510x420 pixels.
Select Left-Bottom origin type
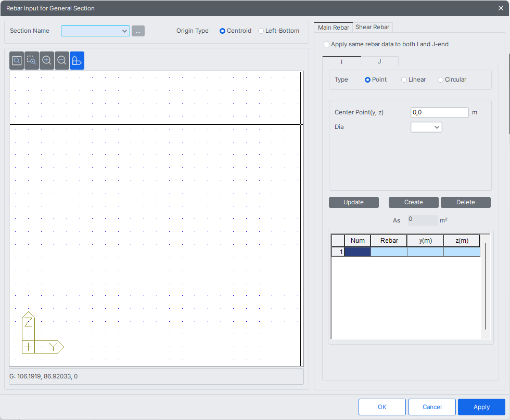279,31
